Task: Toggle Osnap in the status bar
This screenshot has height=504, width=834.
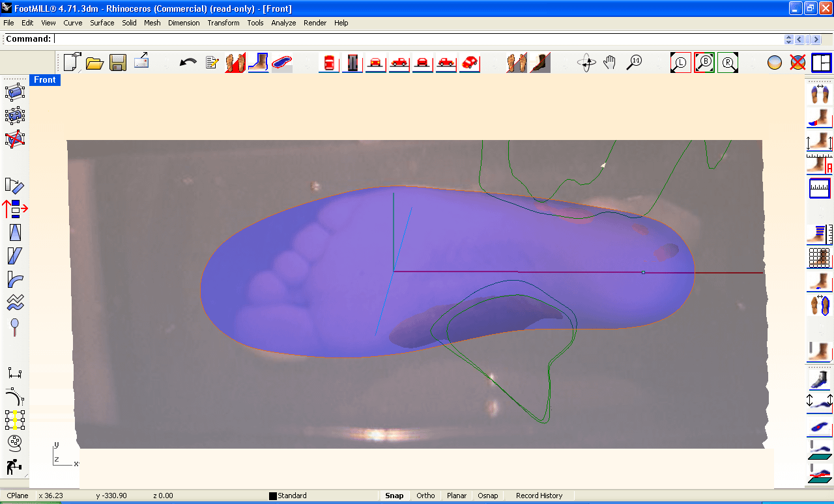Action: point(488,496)
